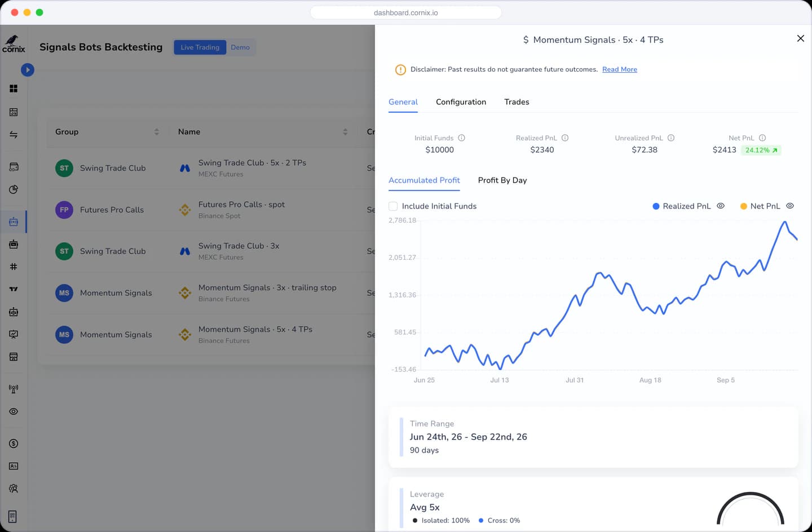
Task: Toggle Net PnL line visibility eye
Action: coord(790,206)
